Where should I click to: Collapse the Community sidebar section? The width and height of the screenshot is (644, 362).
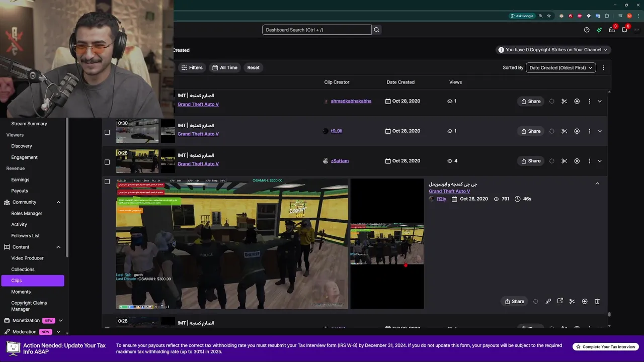point(58,202)
